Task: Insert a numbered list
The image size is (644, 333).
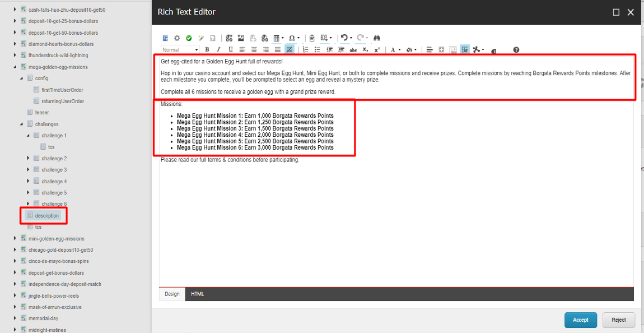Action: 305,50
